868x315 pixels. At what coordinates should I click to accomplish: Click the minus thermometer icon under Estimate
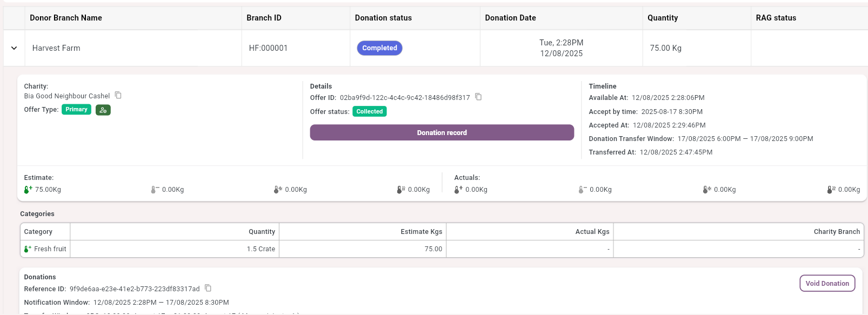click(155, 190)
